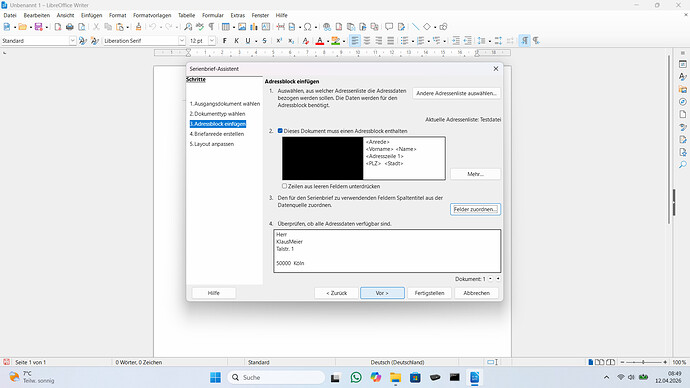Click the Cut scissors icon
The image size is (690, 388).
coord(96,27)
